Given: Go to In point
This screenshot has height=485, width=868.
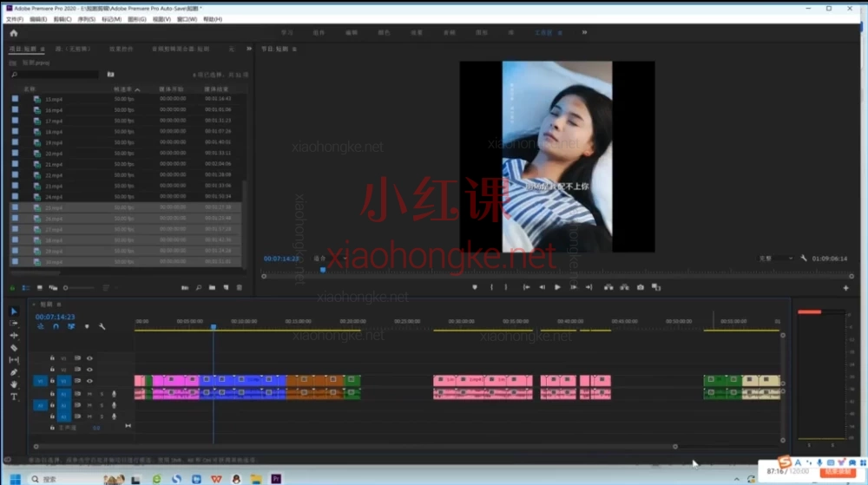Looking at the screenshot, I should click(527, 287).
